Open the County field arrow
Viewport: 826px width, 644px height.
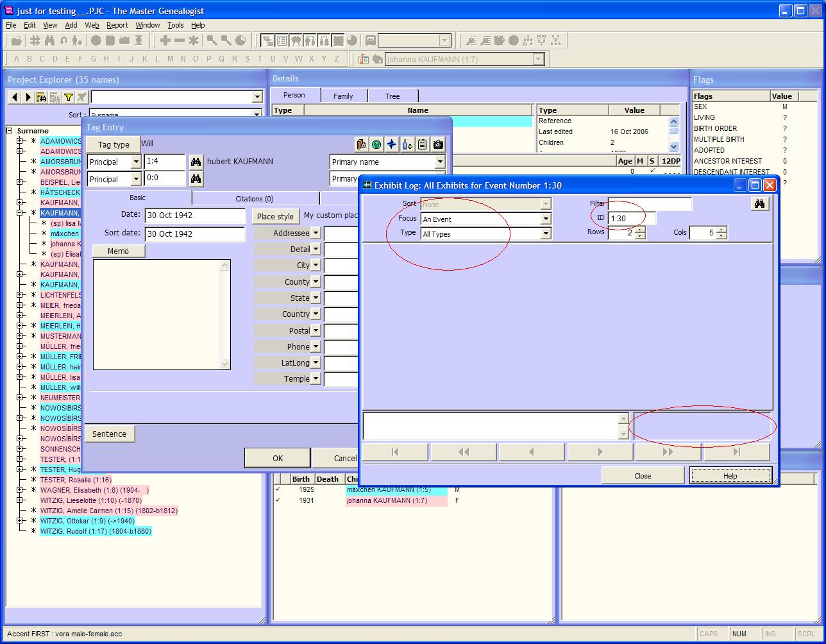316,282
